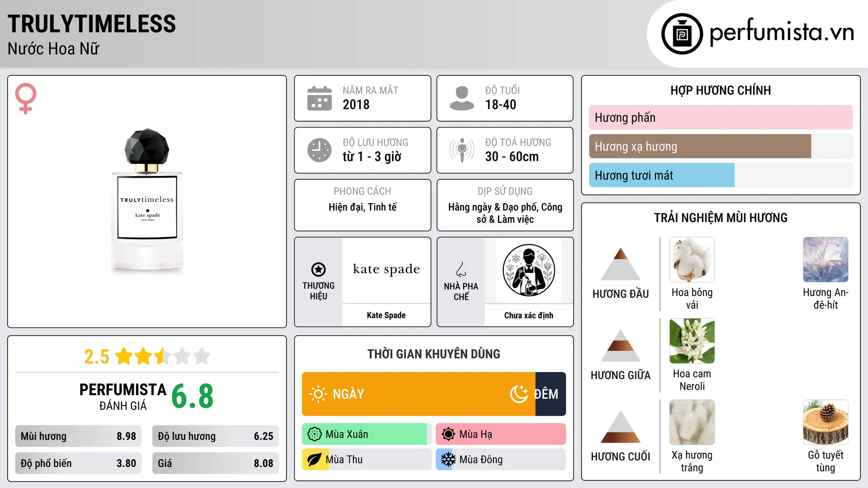Click the round perfumer illustration icon
Screen dimensions: 868x488
[529, 270]
